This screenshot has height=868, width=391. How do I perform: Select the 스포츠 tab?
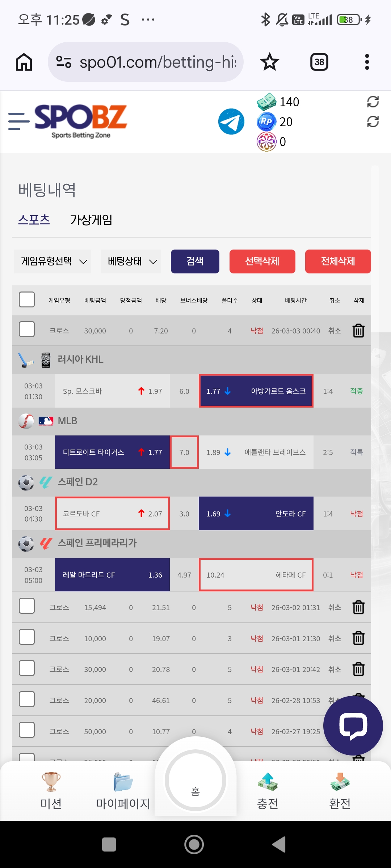tap(34, 220)
